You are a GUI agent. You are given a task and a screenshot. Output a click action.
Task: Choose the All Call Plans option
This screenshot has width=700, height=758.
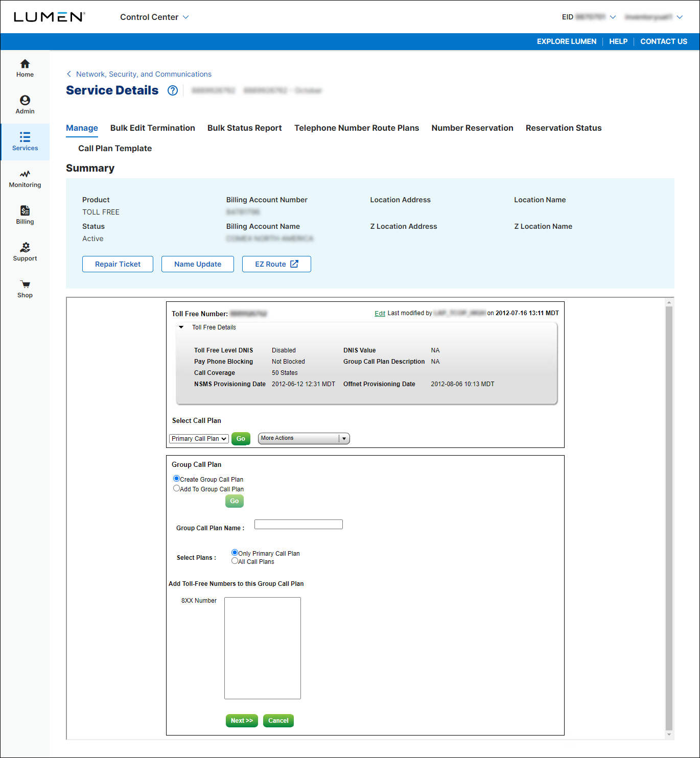[235, 561]
